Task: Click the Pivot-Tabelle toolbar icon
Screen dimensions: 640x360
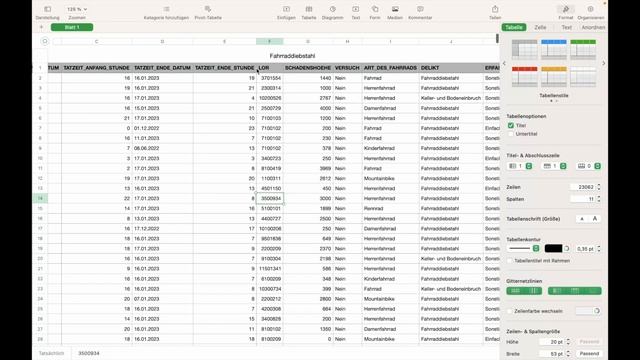Action: (x=208, y=9)
